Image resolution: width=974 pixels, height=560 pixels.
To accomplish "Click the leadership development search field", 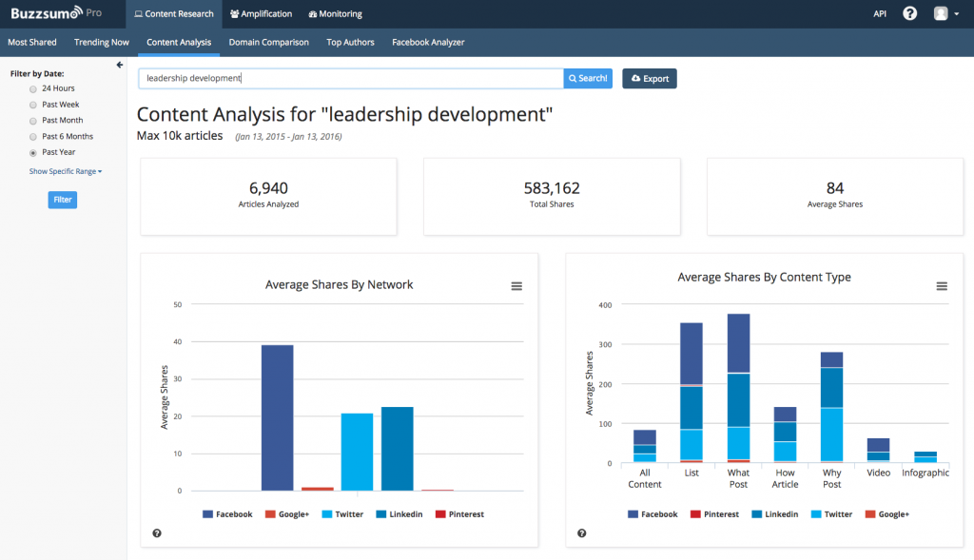I will 350,79.
